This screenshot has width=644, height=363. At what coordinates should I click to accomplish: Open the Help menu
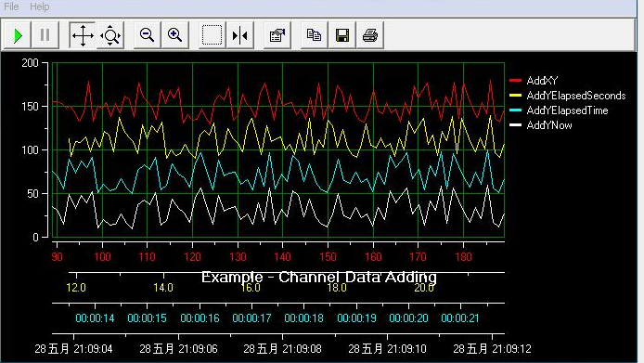click(39, 6)
